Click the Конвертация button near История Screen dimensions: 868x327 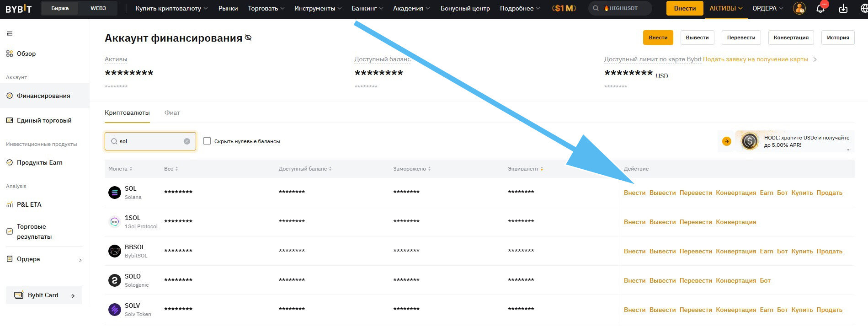[x=791, y=38]
